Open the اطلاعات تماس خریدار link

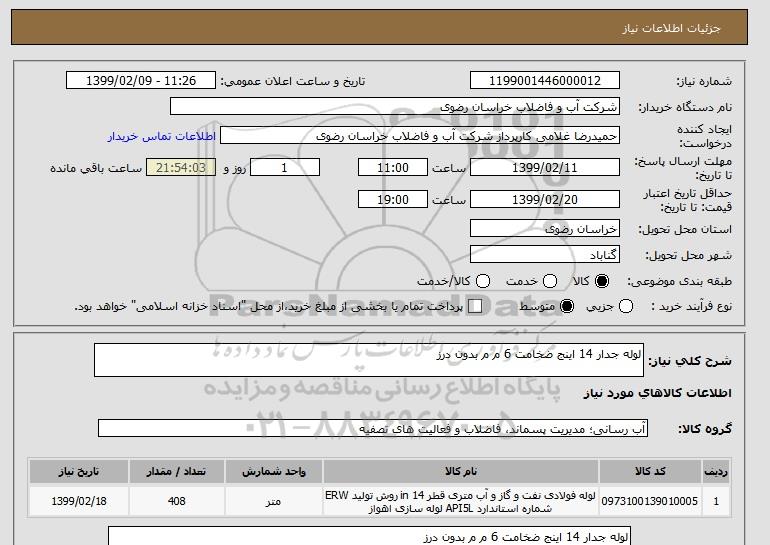[x=162, y=136]
